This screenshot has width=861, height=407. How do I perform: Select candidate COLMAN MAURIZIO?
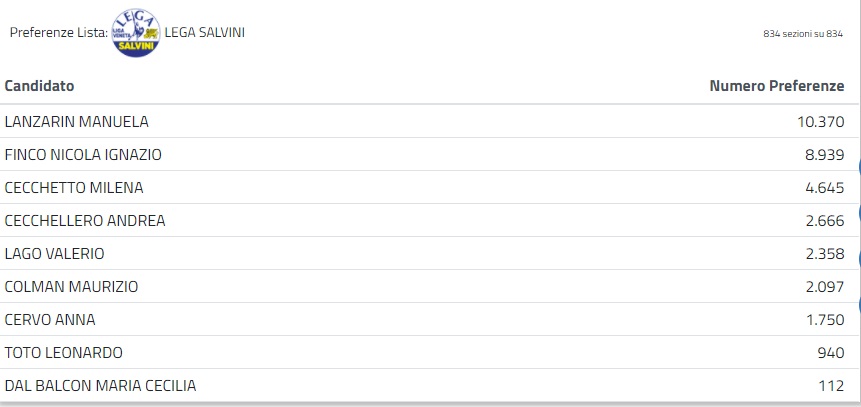click(x=71, y=287)
